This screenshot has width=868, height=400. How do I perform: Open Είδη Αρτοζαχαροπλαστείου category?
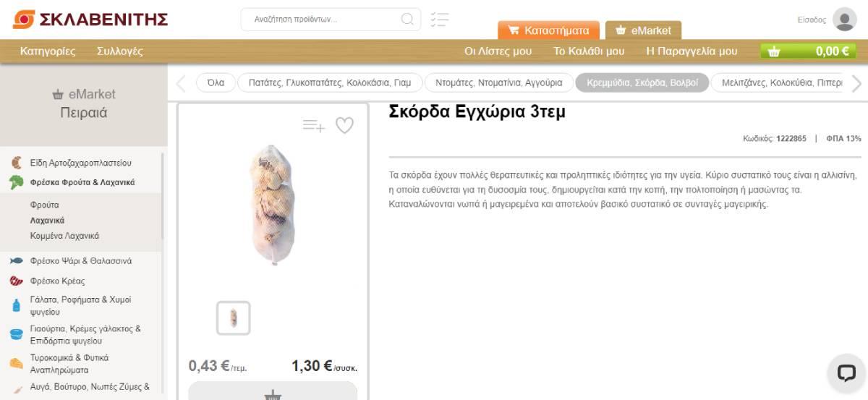(x=81, y=163)
